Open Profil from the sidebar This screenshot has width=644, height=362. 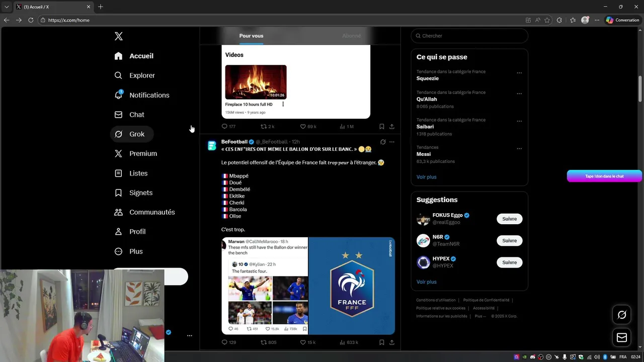pyautogui.click(x=130, y=232)
